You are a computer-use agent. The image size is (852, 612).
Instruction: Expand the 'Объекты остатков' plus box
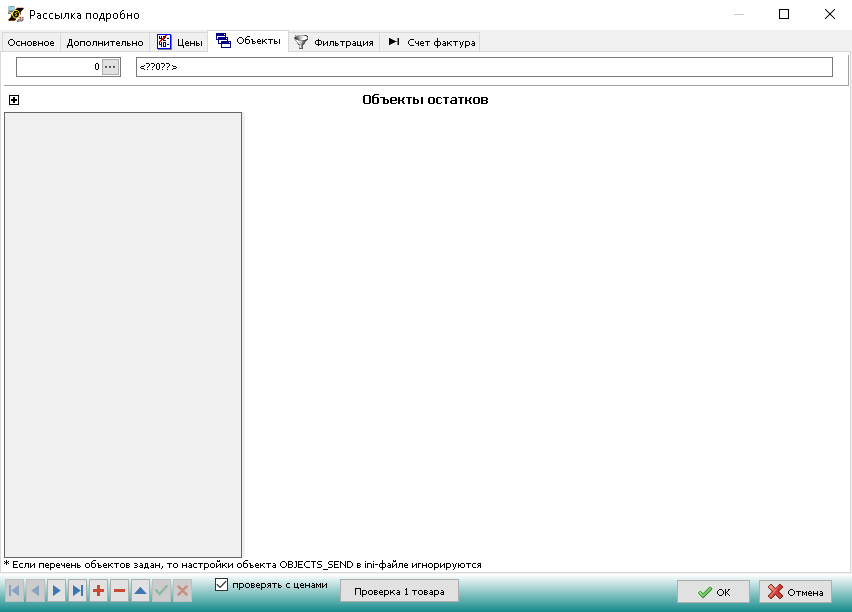(x=14, y=100)
